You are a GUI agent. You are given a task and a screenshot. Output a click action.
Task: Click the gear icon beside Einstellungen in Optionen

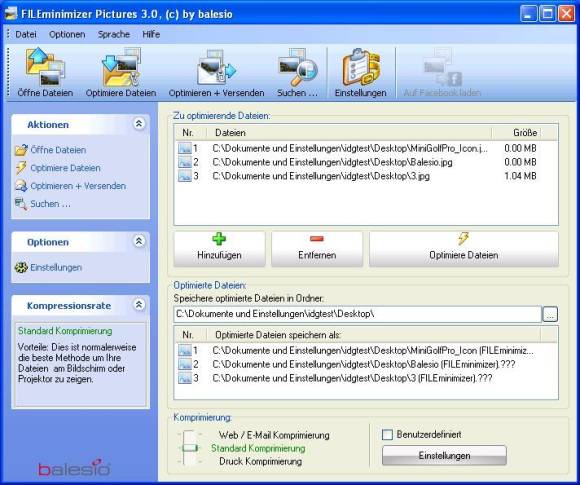21,267
